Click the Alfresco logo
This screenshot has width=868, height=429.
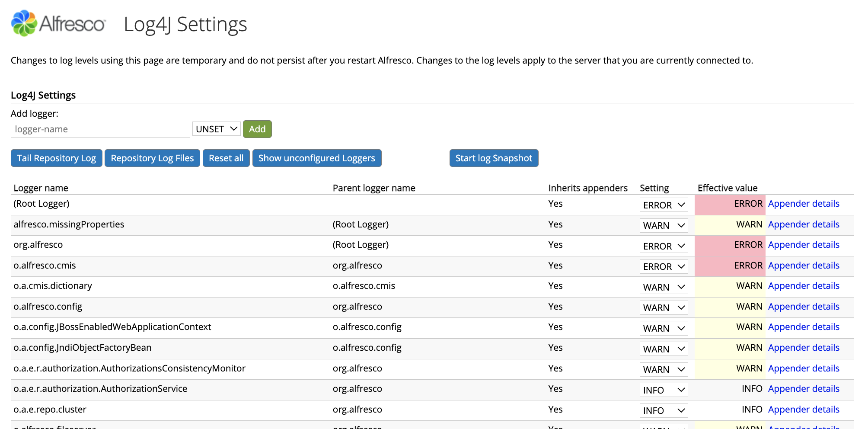(58, 24)
